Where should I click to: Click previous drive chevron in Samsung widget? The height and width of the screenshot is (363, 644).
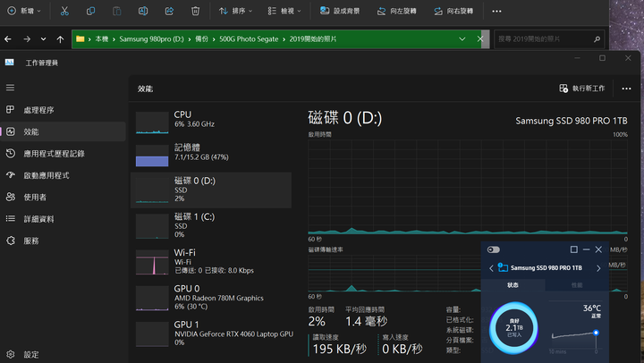[x=491, y=268]
